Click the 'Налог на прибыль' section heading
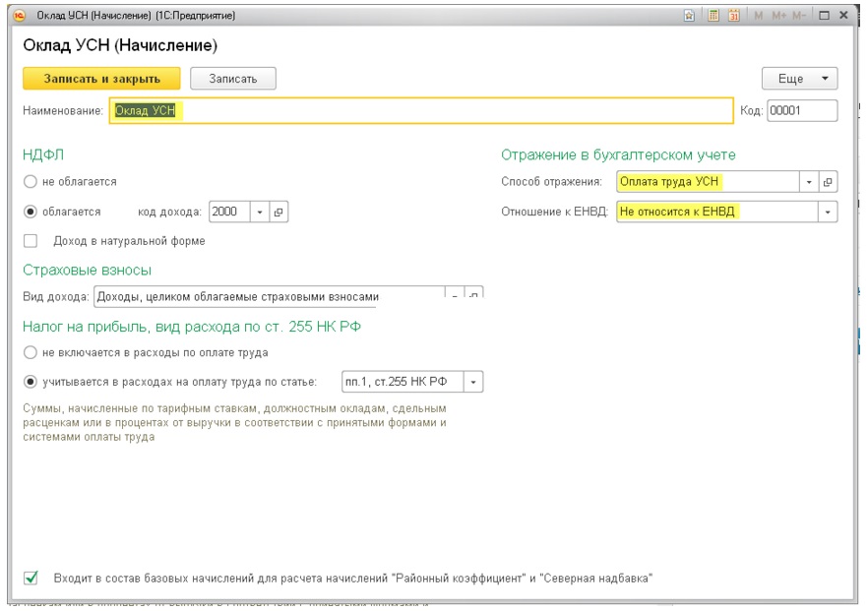868x611 pixels. tap(192, 327)
